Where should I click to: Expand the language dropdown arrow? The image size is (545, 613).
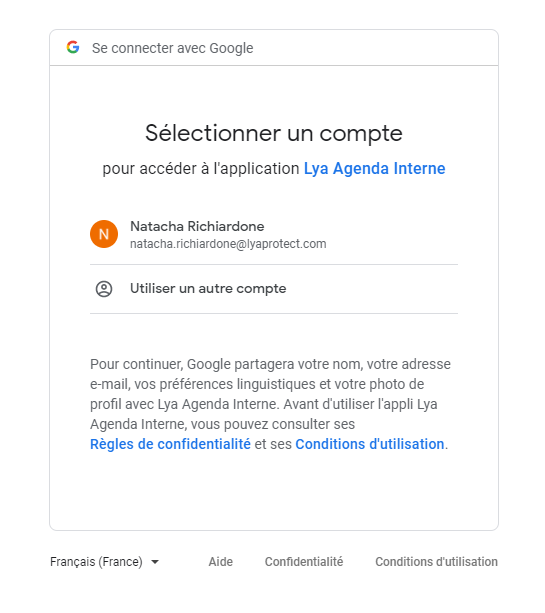pyautogui.click(x=155, y=562)
